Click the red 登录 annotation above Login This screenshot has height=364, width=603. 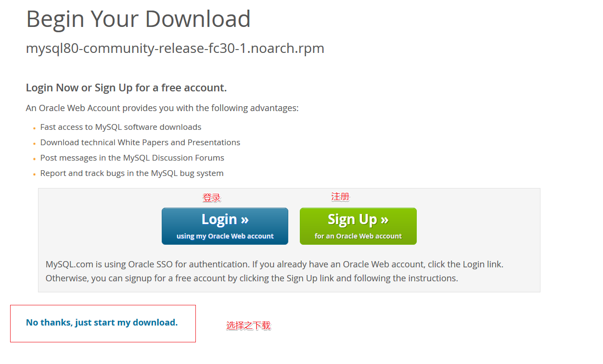[x=212, y=198]
